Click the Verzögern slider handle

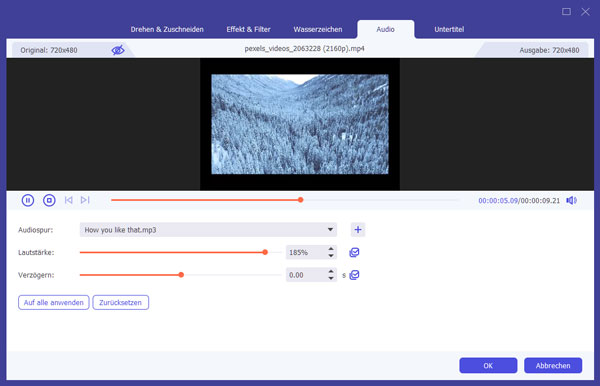coord(181,275)
